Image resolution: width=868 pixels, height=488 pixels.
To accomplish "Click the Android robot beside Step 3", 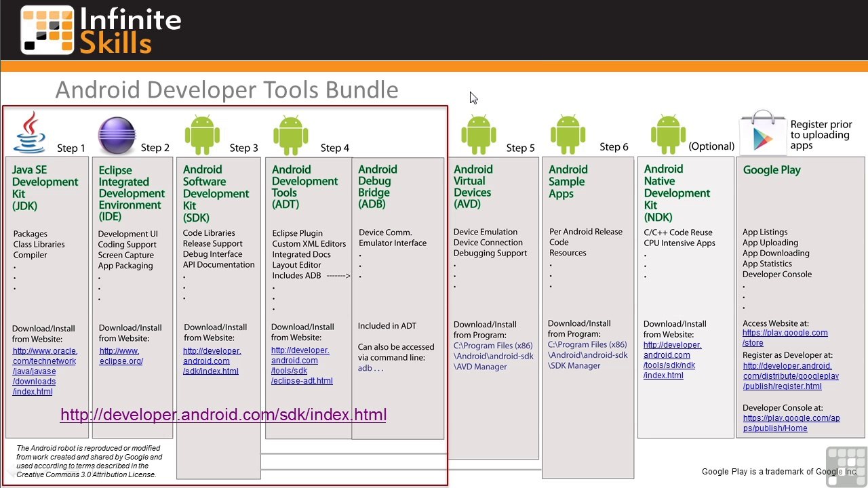I will coord(202,134).
